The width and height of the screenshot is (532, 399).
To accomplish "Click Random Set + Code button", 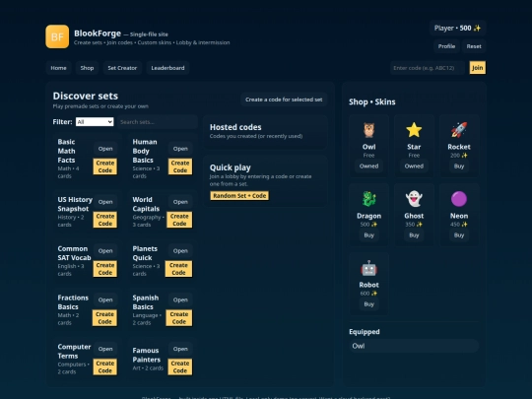I will pos(239,196).
